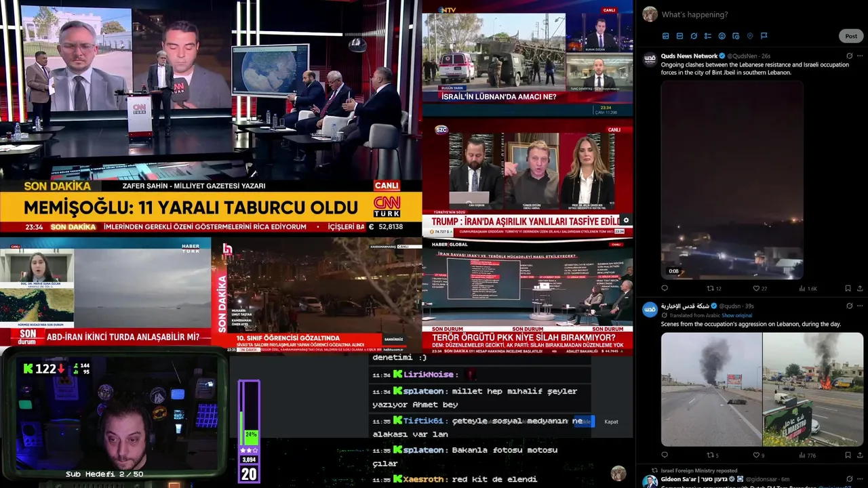868x488 pixels.
Task: Reply to the Quds News Network post
Action: tap(665, 289)
